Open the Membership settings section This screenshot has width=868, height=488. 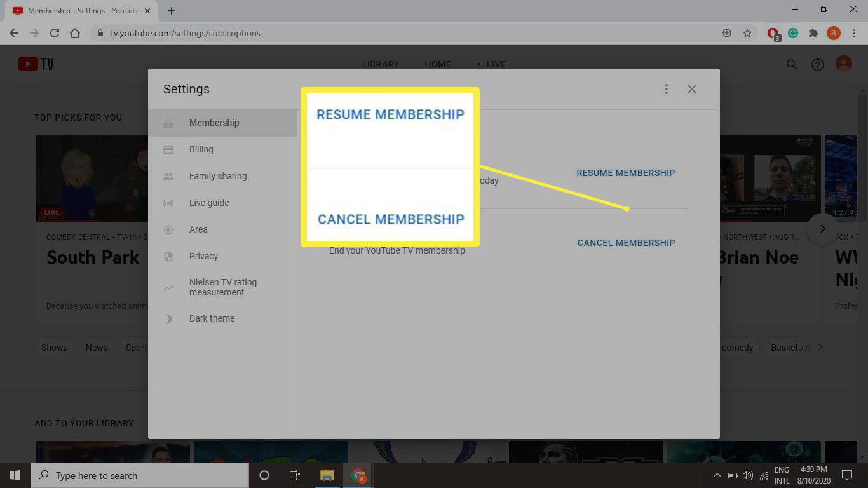[x=222, y=123]
